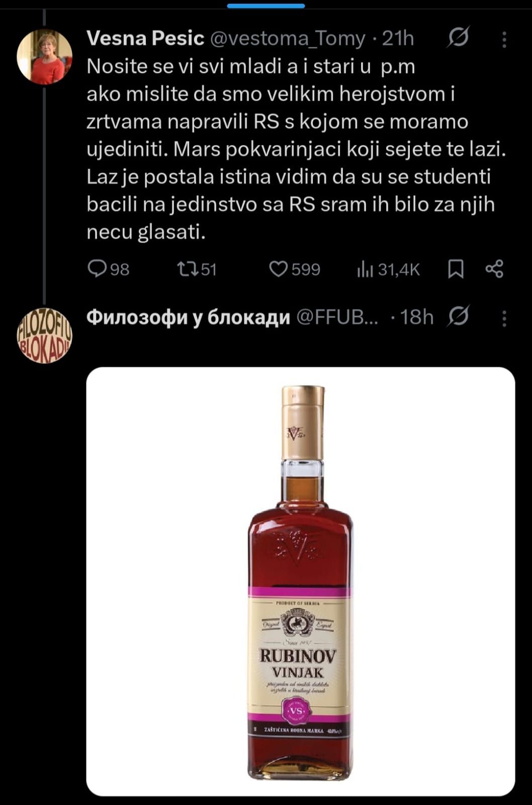Tap the blue drag handle at top
This screenshot has height=805, width=532.
click(x=266, y=6)
